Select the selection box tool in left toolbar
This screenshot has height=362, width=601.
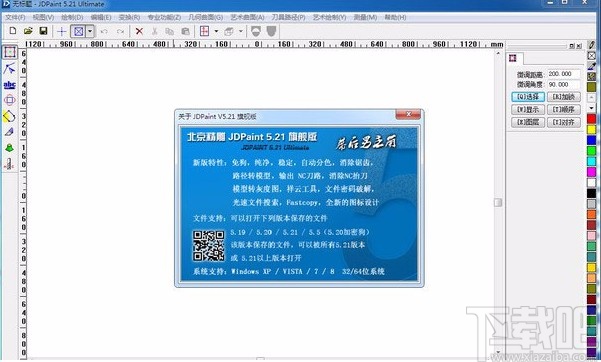[10, 52]
